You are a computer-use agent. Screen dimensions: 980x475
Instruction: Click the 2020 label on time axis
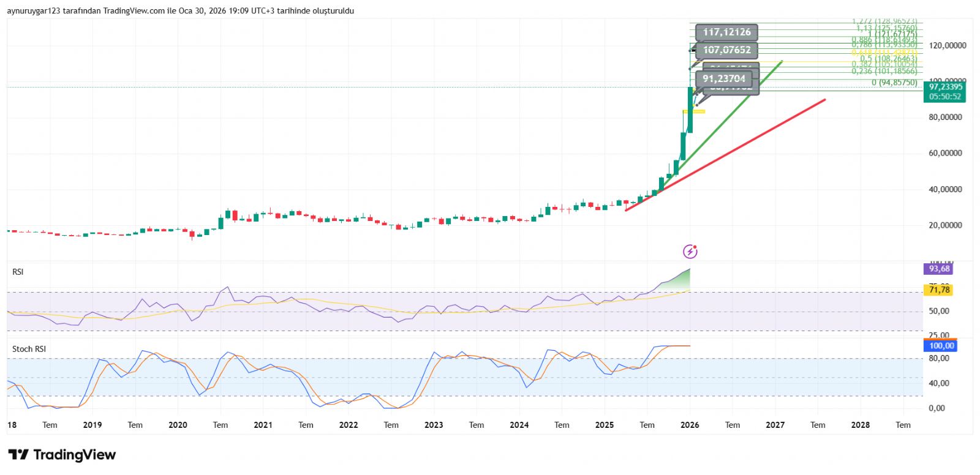(x=178, y=425)
